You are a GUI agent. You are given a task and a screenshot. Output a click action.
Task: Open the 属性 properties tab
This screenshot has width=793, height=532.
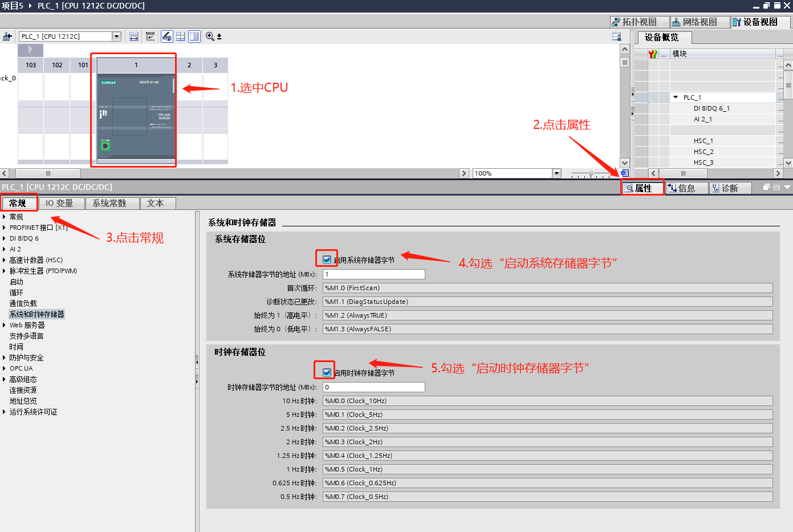tap(642, 188)
